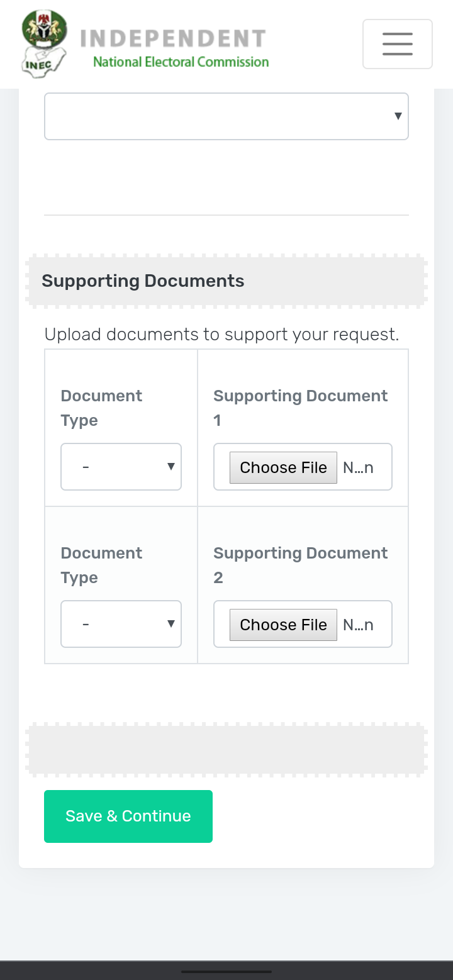Click the Supporting Document 1 label

click(300, 408)
